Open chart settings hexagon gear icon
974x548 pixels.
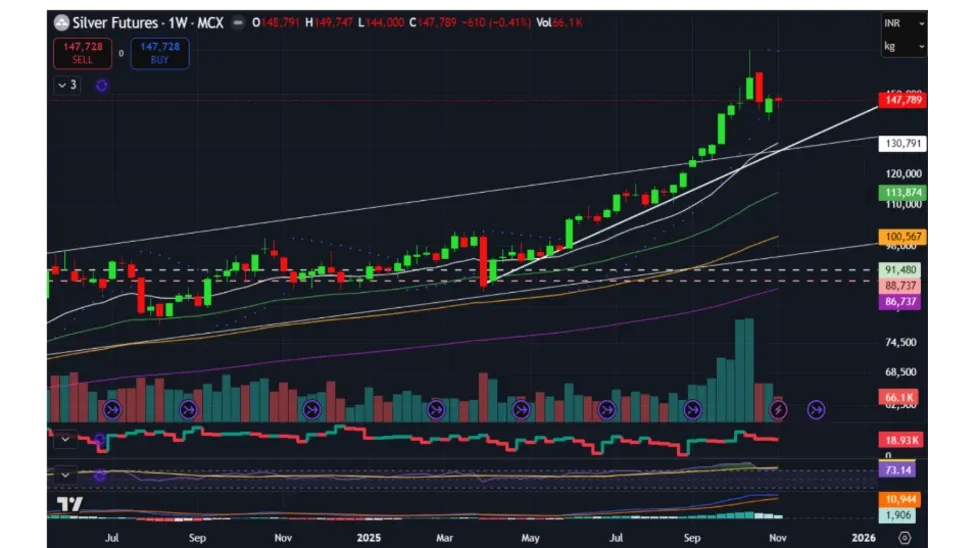[x=904, y=537]
